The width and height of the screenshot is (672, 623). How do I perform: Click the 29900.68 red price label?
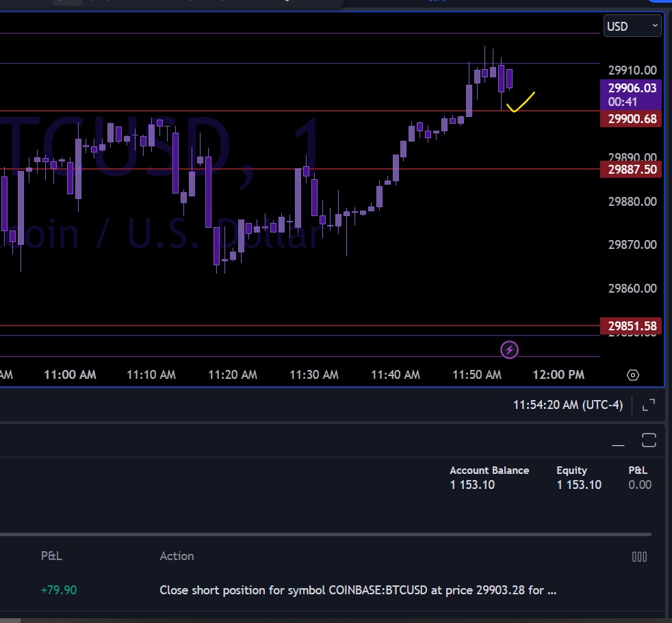coord(632,118)
